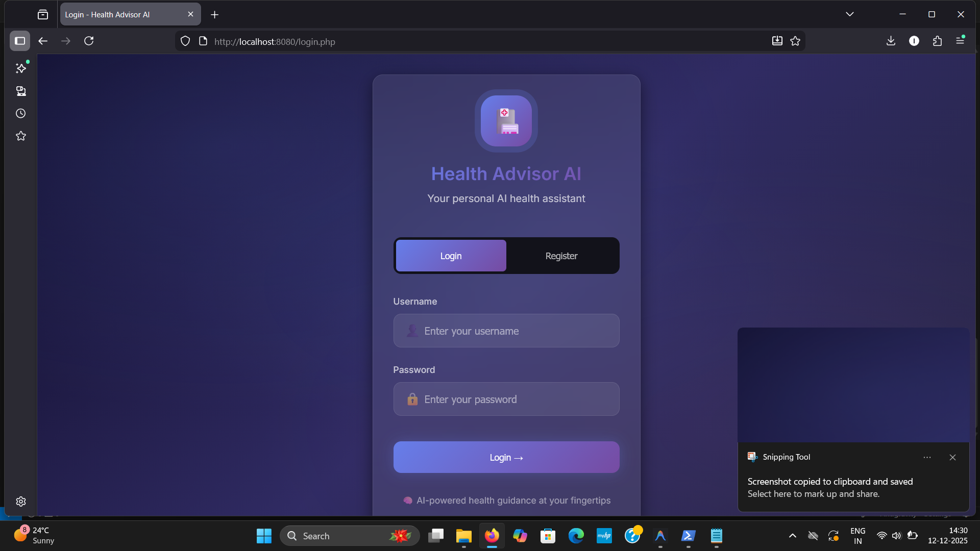
Task: Open the downloads panel in the toolbar
Action: [x=891, y=41]
